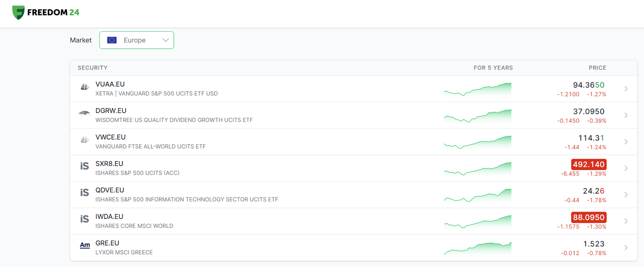Open the SXR8.EU ticker link

(109, 163)
